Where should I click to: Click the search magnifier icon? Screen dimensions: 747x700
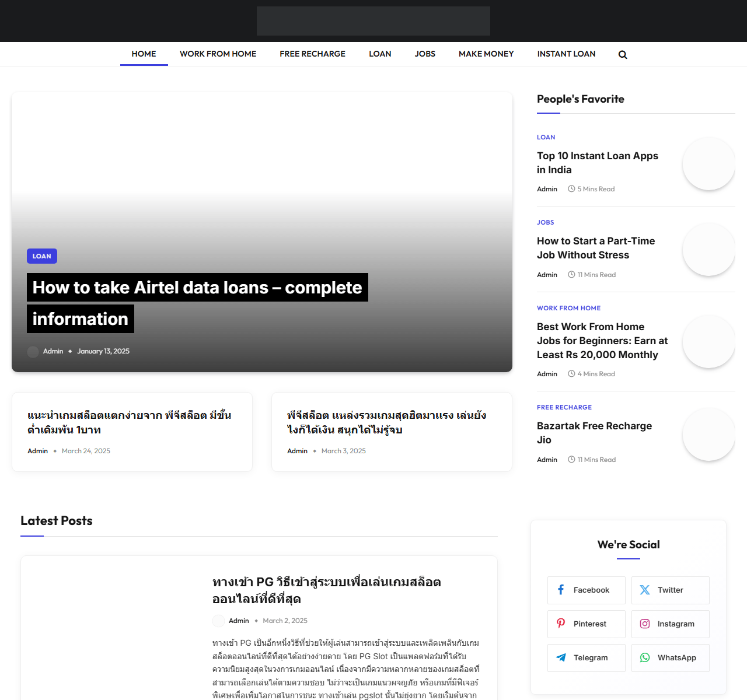[623, 55]
